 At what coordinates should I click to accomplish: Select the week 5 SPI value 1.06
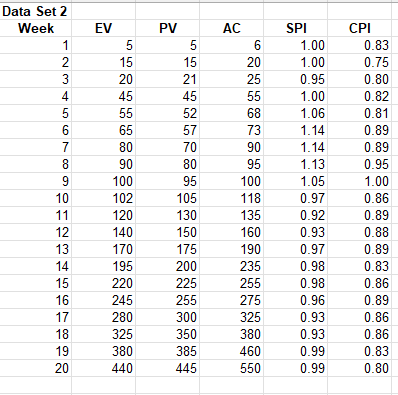(295, 113)
